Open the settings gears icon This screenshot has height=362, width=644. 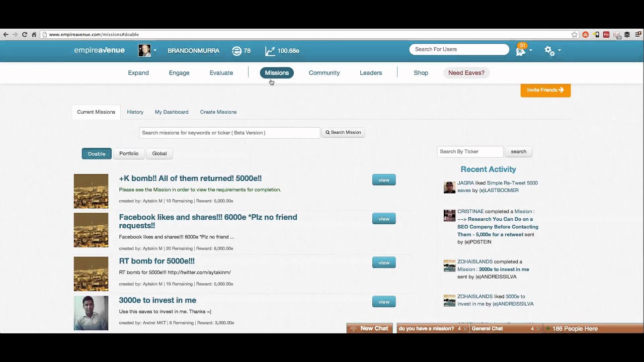549,50
